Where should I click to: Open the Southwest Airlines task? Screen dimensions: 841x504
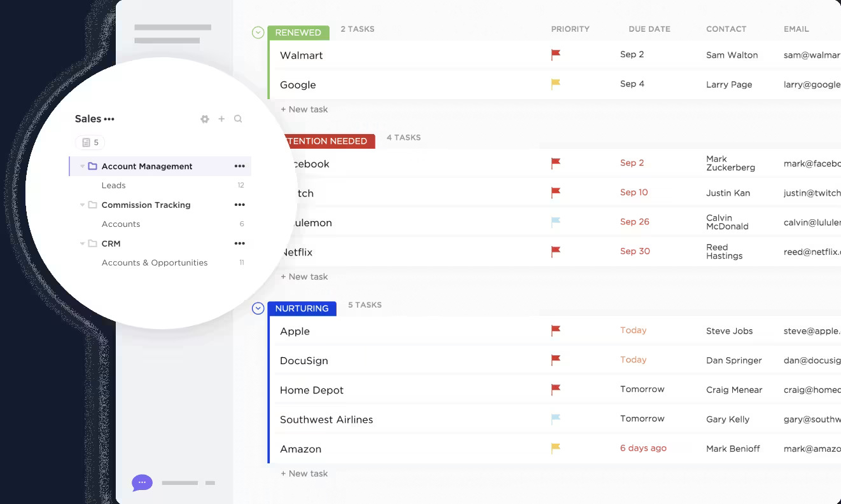[326, 419]
